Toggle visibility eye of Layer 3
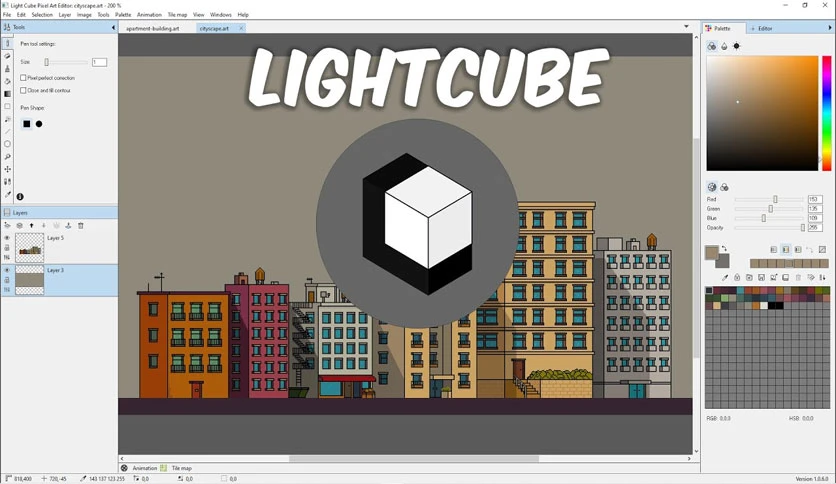This screenshot has width=836, height=484. coord(7,270)
